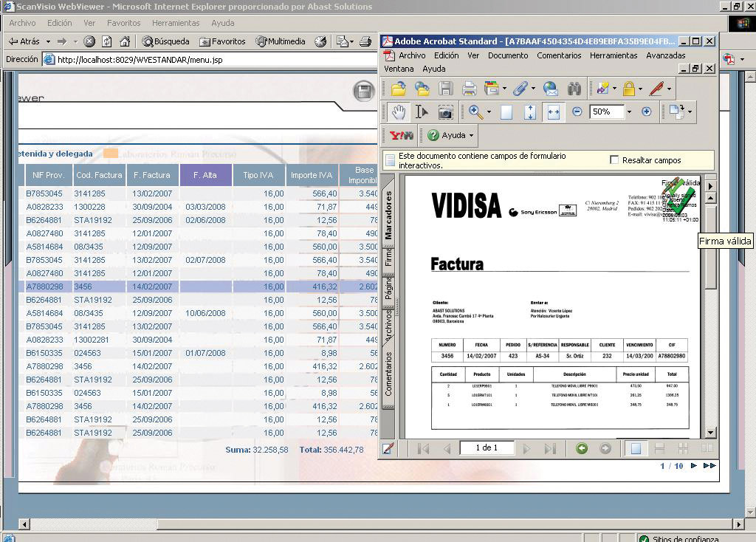Click the Open folder icon in Acrobat
The image size is (756, 542).
coord(399,89)
